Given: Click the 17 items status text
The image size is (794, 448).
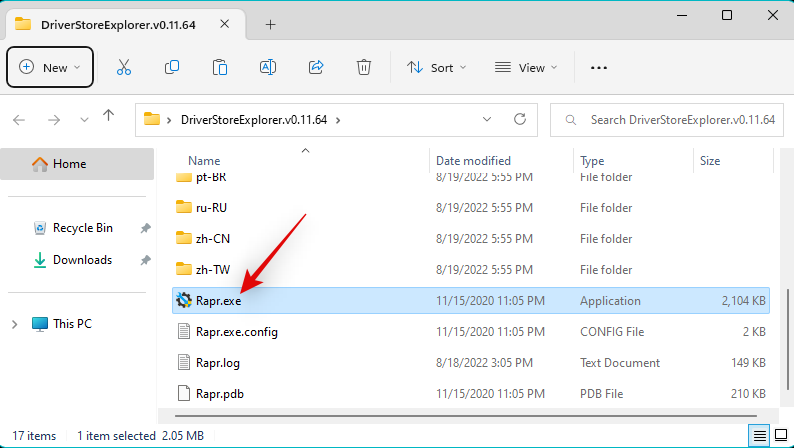Looking at the screenshot, I should point(34,436).
